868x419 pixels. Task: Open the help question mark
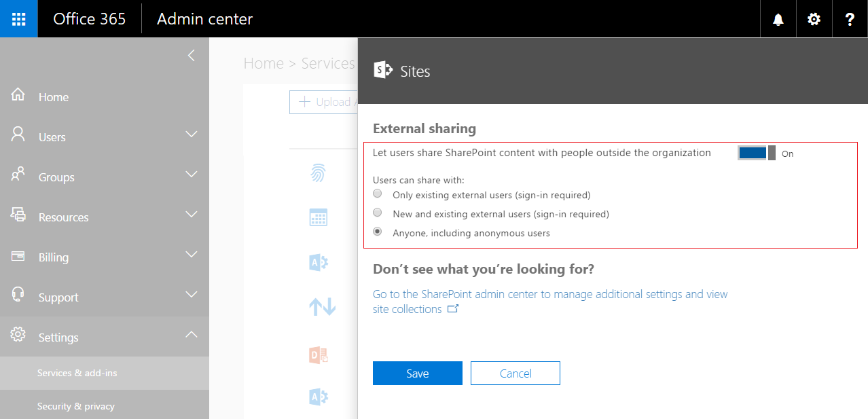click(849, 18)
